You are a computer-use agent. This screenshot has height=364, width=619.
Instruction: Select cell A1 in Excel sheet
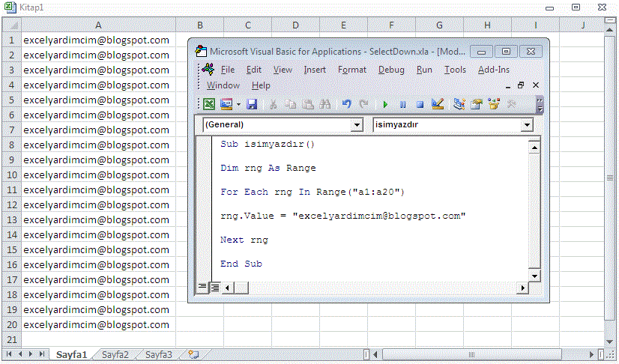(98, 40)
